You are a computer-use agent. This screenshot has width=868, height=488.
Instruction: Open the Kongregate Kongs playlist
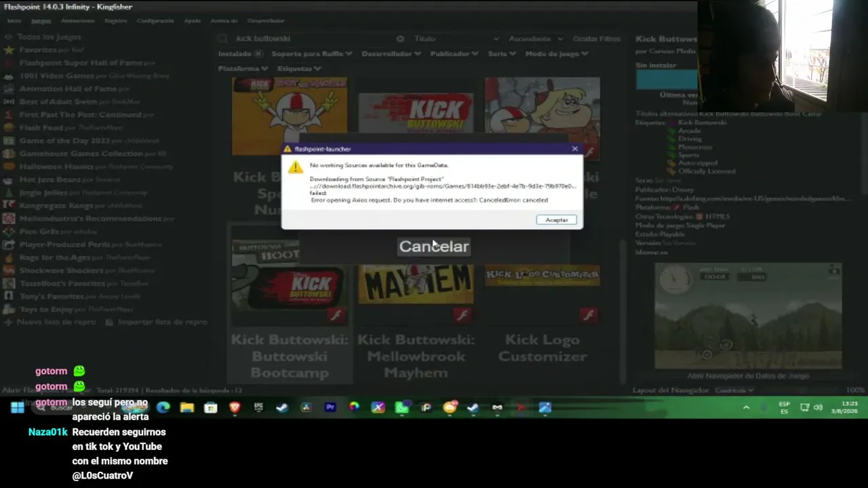[x=73, y=205]
